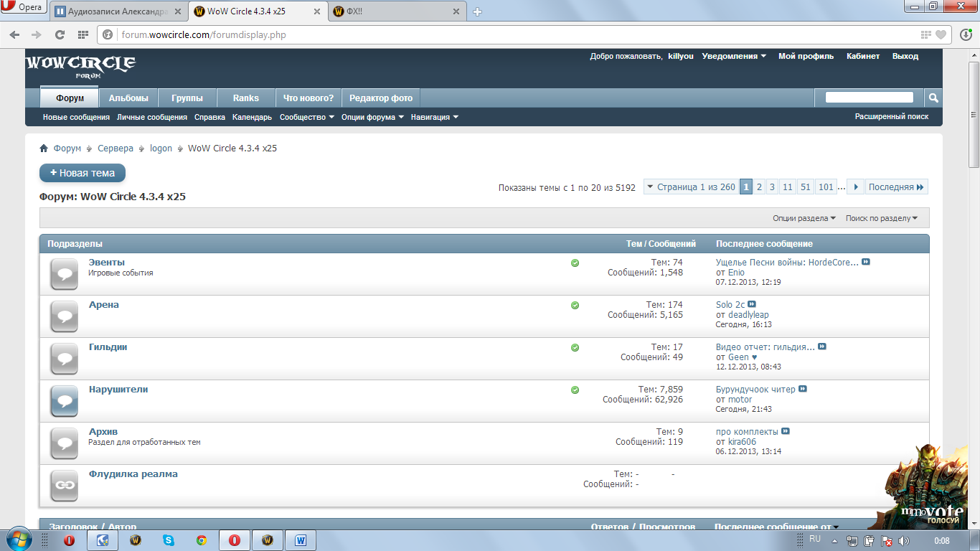
Task: Go to the next page arrow in pagination
Action: tap(855, 187)
